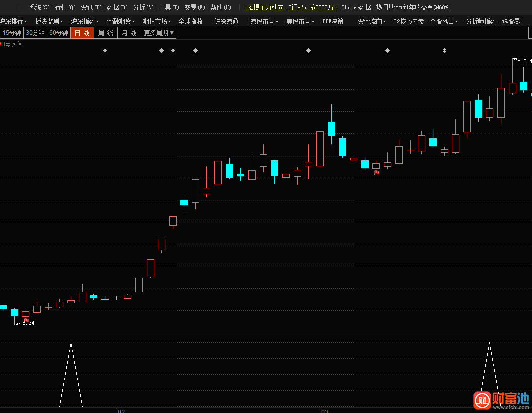The width and height of the screenshot is (532, 413).
Task: Open the 热门基金近1年收益率超60% link
Action: (412, 8)
